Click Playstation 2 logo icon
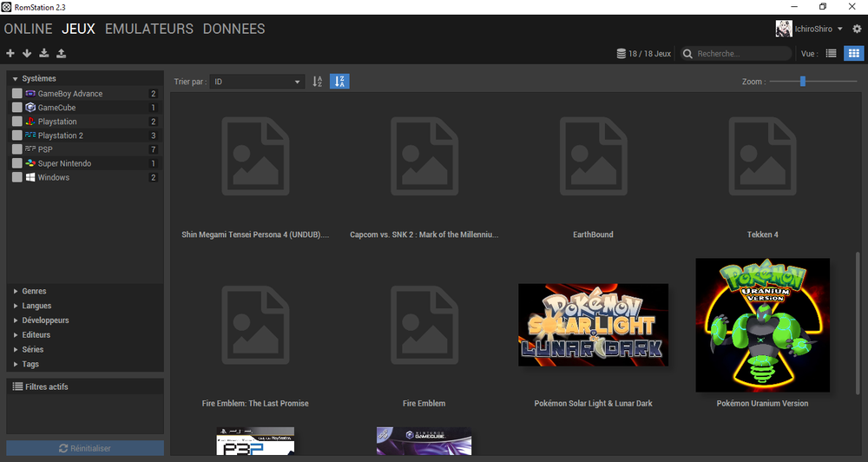The width and height of the screenshot is (868, 462). [30, 135]
